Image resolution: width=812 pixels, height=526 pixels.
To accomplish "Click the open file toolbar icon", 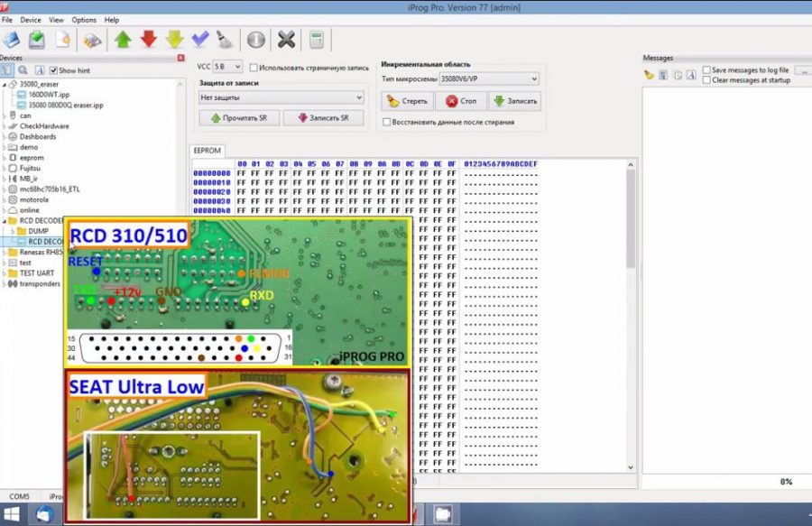I will click(12, 40).
